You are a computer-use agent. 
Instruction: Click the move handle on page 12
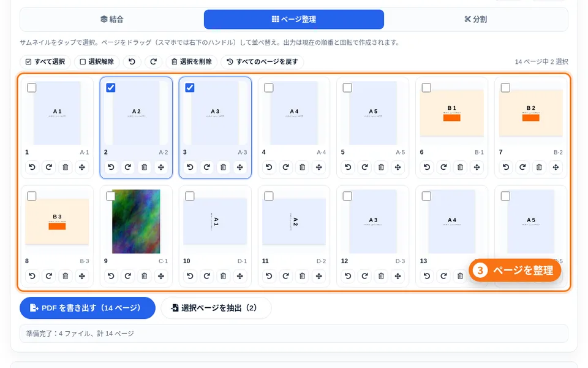pyautogui.click(x=398, y=276)
